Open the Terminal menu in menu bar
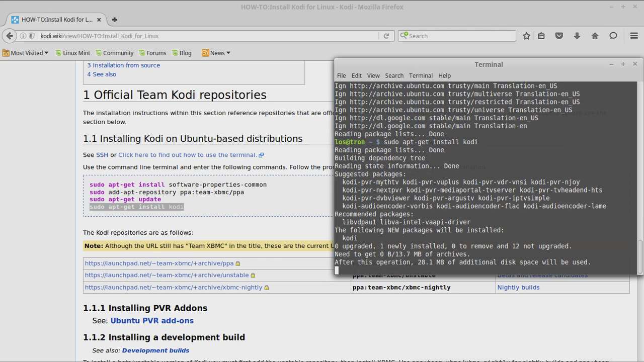This screenshot has width=644, height=362. [421, 75]
